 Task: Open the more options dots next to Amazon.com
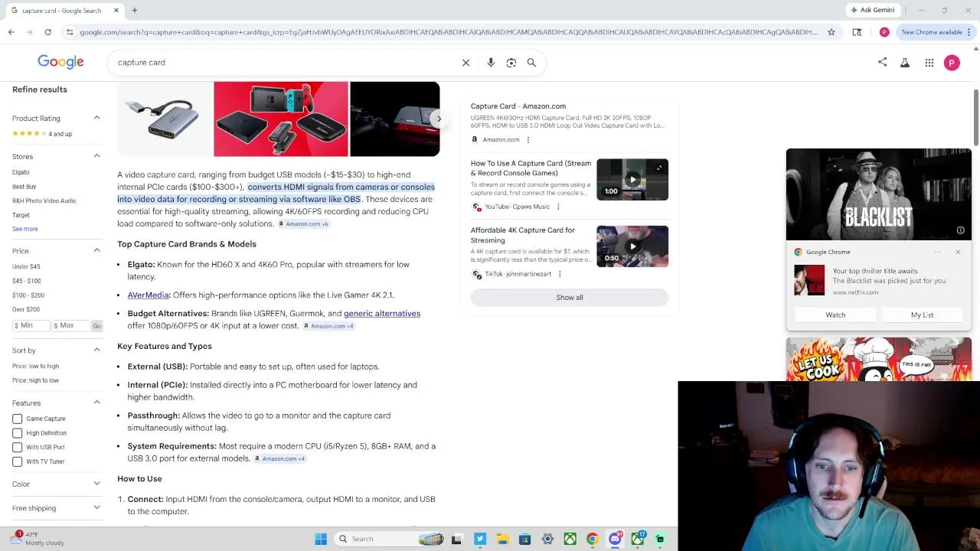[x=528, y=140]
